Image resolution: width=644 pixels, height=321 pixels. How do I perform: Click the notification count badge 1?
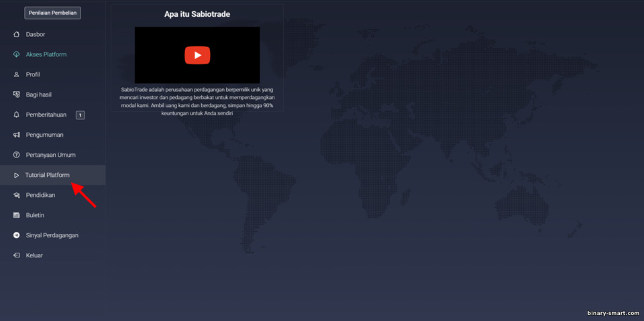click(x=80, y=115)
